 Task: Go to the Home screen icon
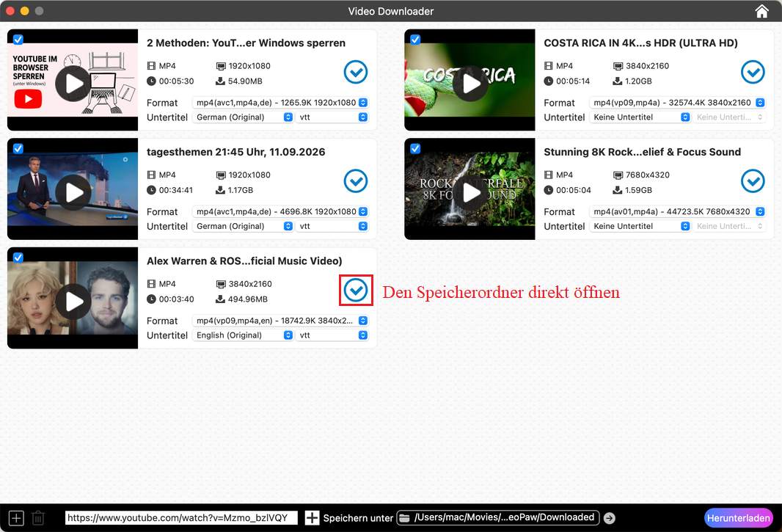pos(761,11)
